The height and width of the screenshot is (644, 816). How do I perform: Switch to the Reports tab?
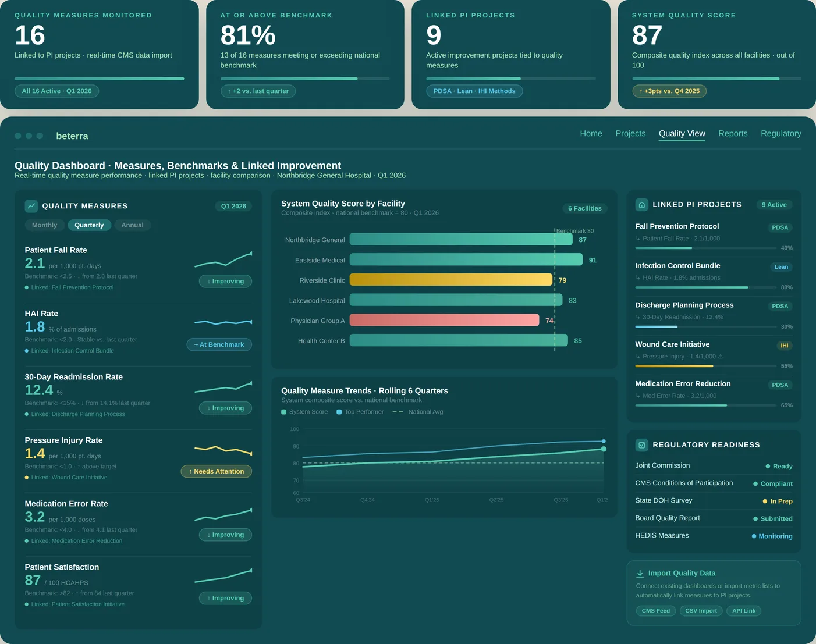point(733,133)
